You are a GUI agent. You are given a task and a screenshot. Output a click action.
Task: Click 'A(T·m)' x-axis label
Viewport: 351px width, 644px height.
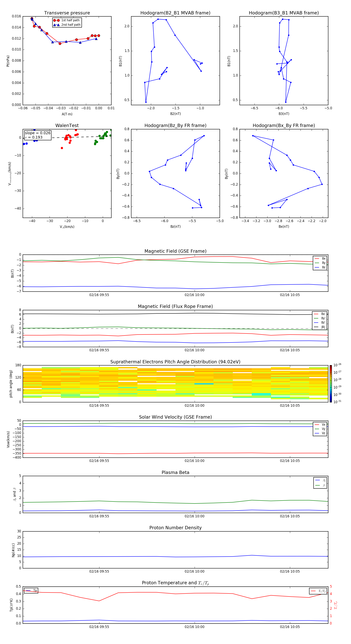pyautogui.click(x=67, y=114)
